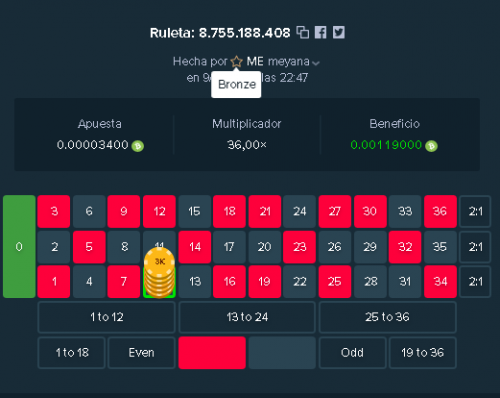Image resolution: width=500 pixels, height=398 pixels.
Task: Select number 6 on the board
Action: coord(89,211)
